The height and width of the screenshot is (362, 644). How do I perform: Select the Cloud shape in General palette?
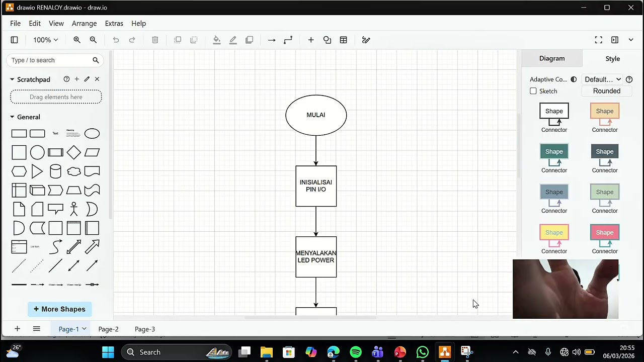click(74, 171)
